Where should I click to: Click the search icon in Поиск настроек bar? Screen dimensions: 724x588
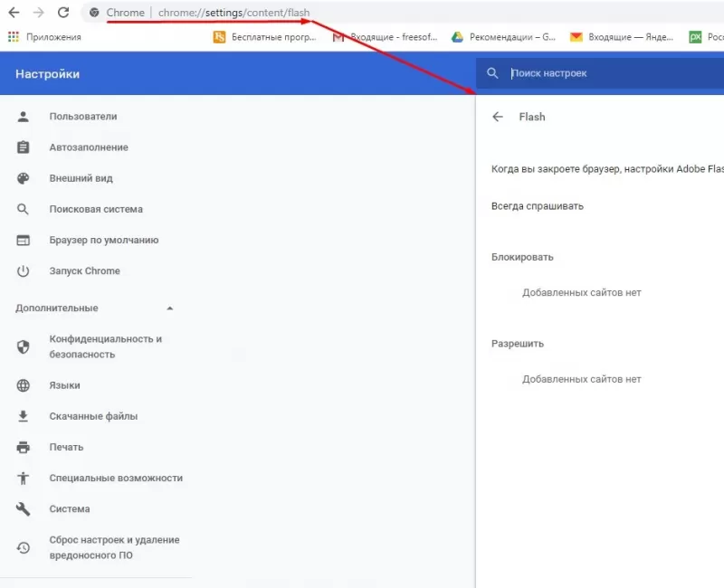[x=492, y=74]
